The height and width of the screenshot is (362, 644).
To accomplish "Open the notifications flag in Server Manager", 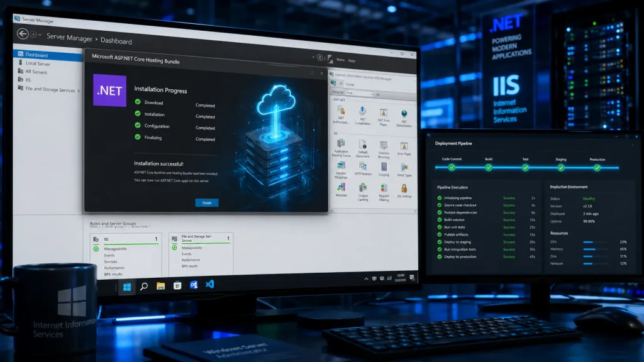I will [330, 58].
